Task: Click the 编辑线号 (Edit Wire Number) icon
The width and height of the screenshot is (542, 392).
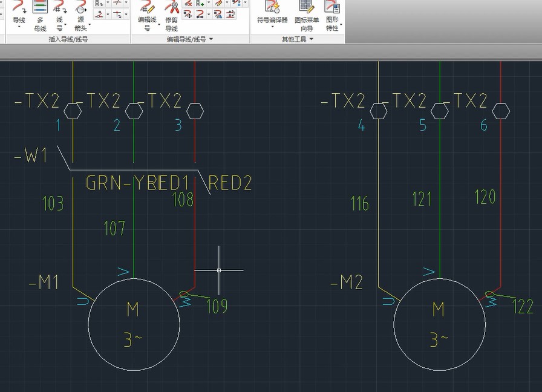Action: (x=147, y=8)
